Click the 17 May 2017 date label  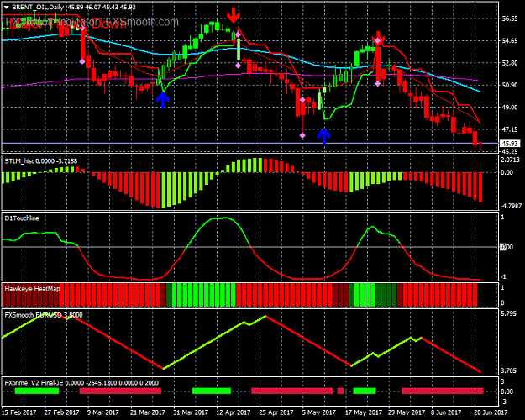tap(364, 412)
